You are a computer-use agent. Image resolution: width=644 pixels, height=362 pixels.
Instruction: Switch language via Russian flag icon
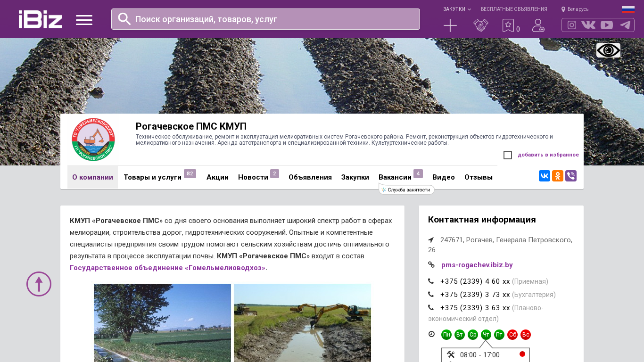[628, 9]
